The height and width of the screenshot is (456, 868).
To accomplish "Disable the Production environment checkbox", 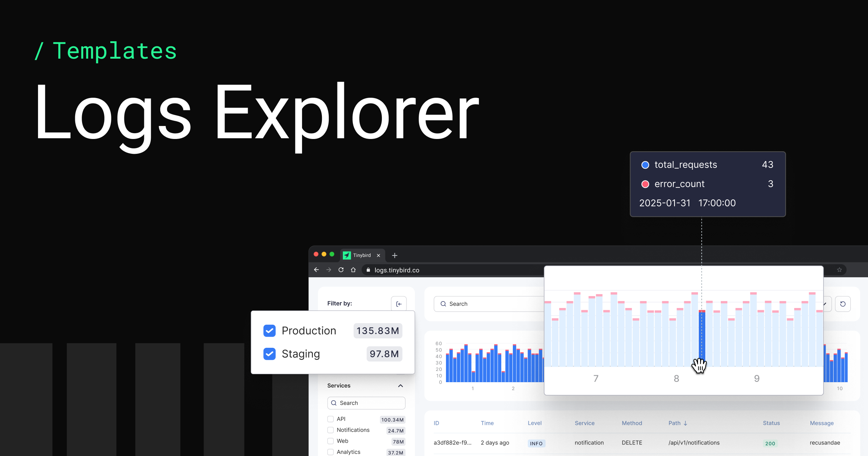I will click(x=269, y=330).
